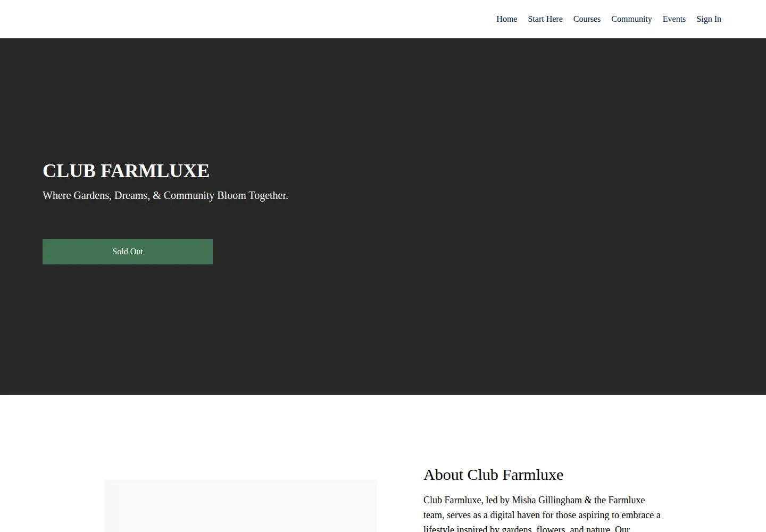Click the About Club Farmluxe heading
Screen dimensions: 766x532
tap(493, 475)
